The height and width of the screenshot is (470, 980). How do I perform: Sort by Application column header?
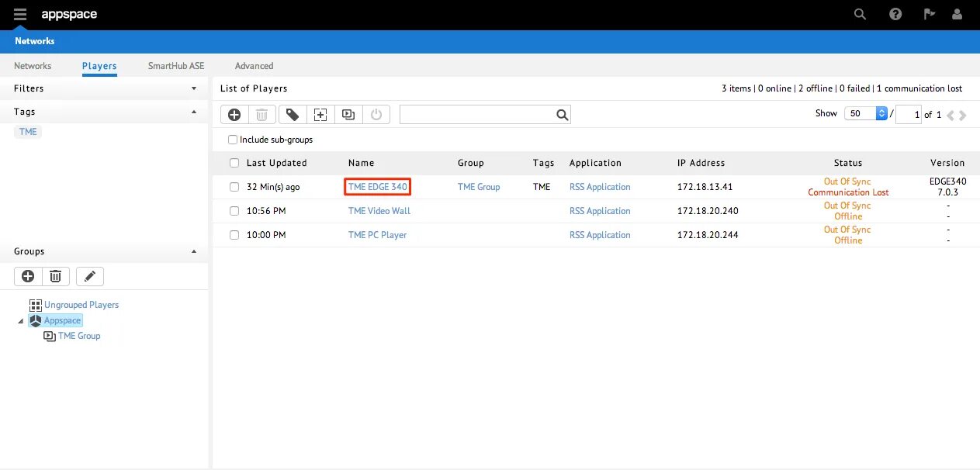click(595, 163)
